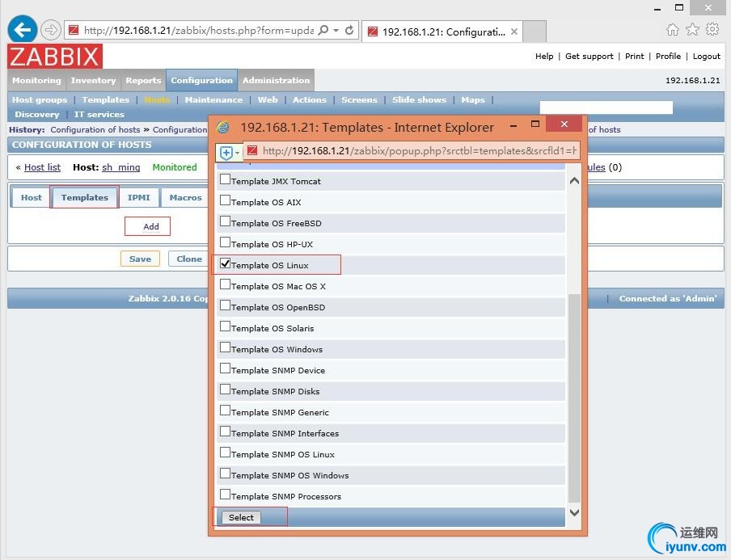Check the Template OS Windows checkbox

tap(225, 347)
